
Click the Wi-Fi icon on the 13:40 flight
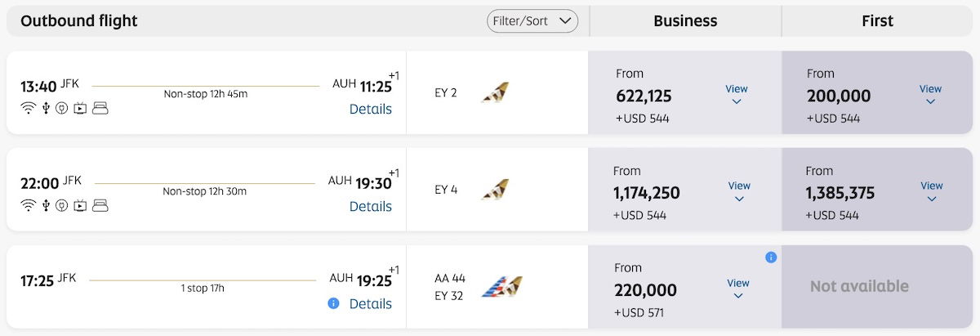[29, 109]
